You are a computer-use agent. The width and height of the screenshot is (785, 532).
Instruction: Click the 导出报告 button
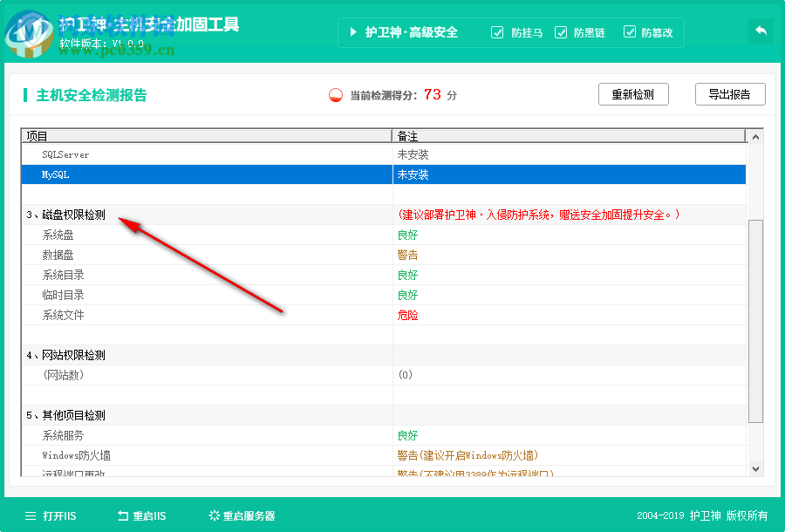pyautogui.click(x=730, y=93)
